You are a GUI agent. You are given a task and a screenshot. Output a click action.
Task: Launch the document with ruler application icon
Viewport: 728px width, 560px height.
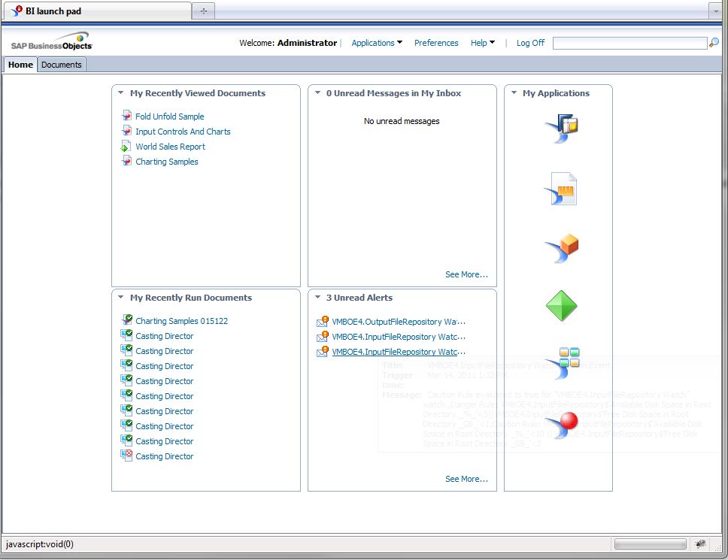[561, 189]
